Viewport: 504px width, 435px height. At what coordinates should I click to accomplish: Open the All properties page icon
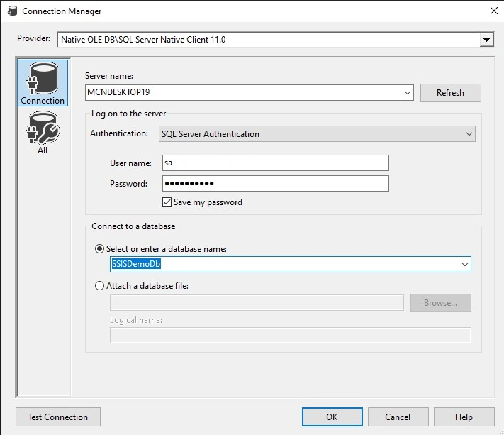(x=43, y=133)
